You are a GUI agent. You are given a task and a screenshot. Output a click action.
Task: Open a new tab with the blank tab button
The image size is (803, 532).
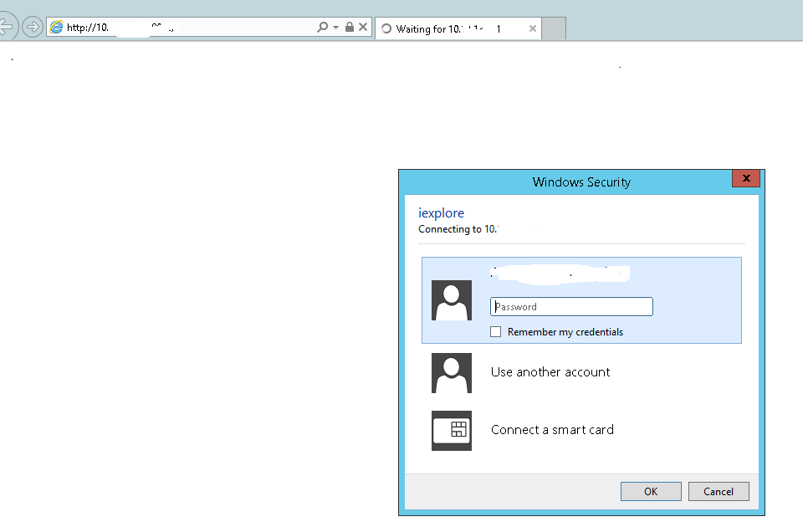[554, 28]
